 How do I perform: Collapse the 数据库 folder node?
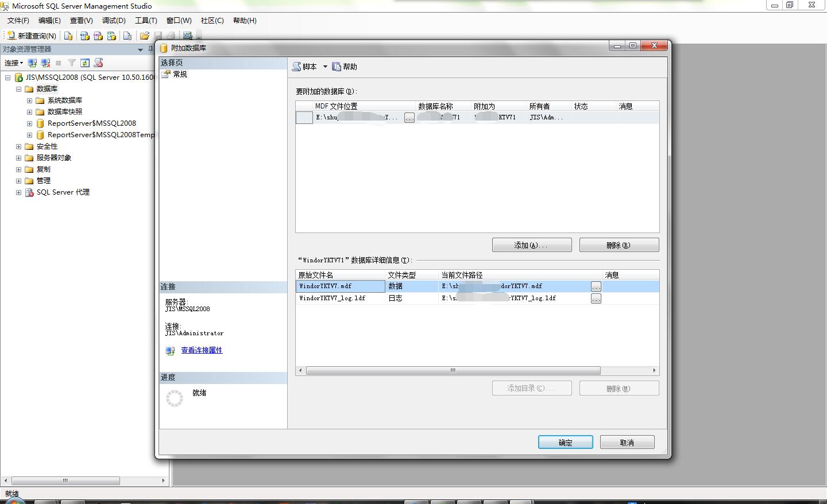click(18, 89)
